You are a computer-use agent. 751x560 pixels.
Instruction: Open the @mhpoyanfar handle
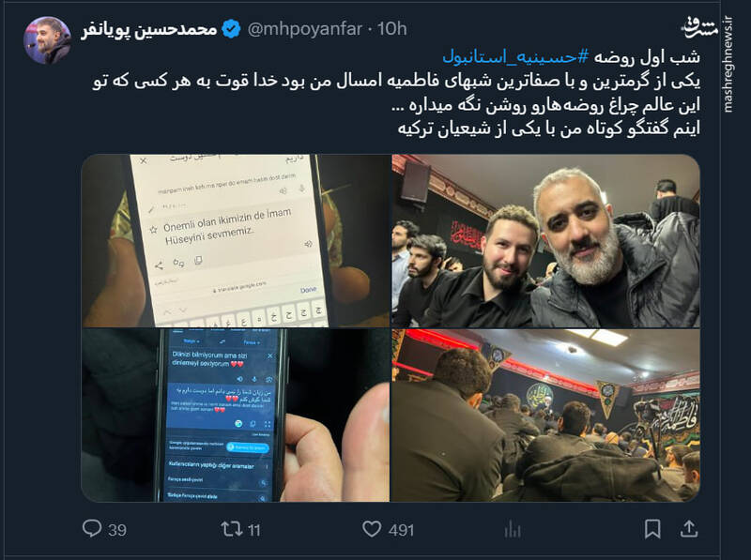pos(304,29)
